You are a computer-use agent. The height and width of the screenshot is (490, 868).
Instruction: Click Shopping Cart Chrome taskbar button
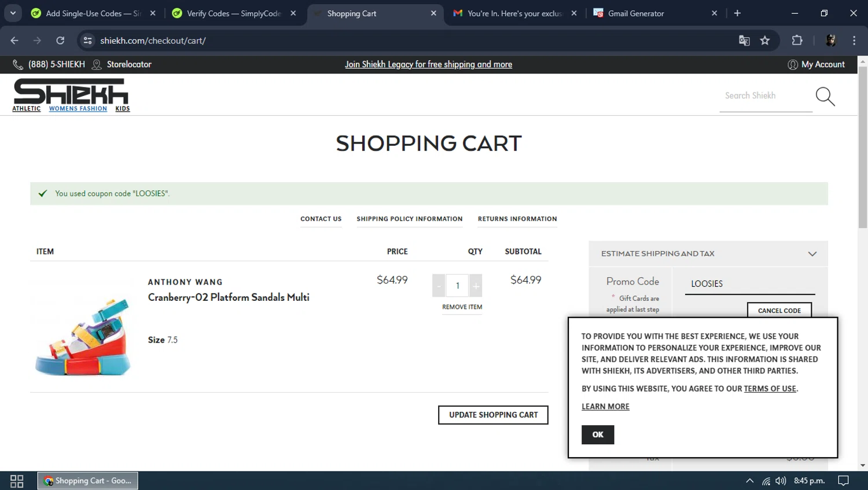point(88,481)
